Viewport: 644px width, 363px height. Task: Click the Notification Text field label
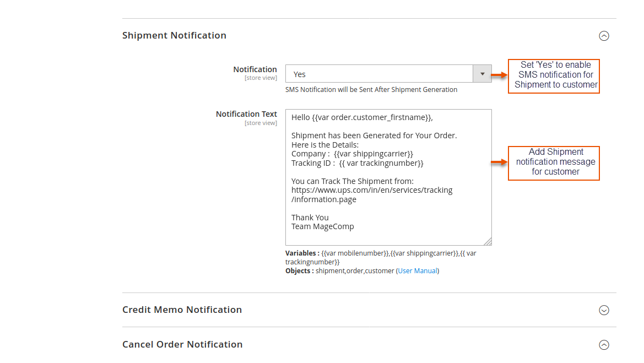coord(246,114)
